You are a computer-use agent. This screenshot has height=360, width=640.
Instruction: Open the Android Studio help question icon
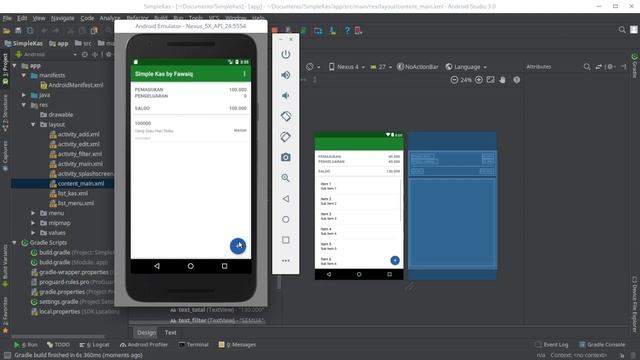pyautogui.click(x=347, y=31)
